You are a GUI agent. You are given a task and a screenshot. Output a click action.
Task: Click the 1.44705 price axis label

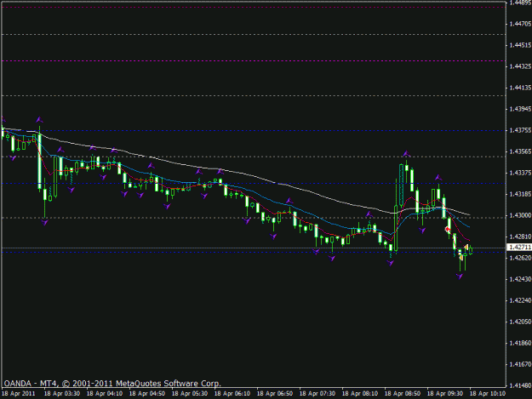[x=520, y=23]
